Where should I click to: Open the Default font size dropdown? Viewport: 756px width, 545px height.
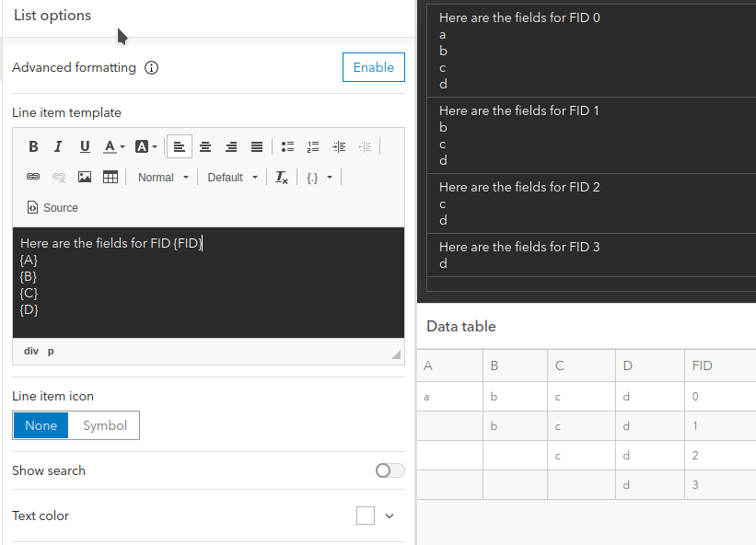(232, 177)
